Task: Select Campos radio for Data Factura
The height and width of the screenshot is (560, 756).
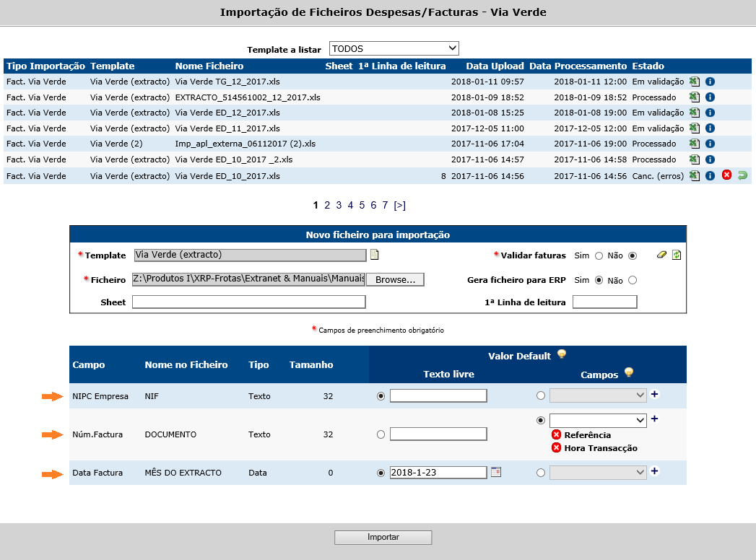Action: point(541,473)
